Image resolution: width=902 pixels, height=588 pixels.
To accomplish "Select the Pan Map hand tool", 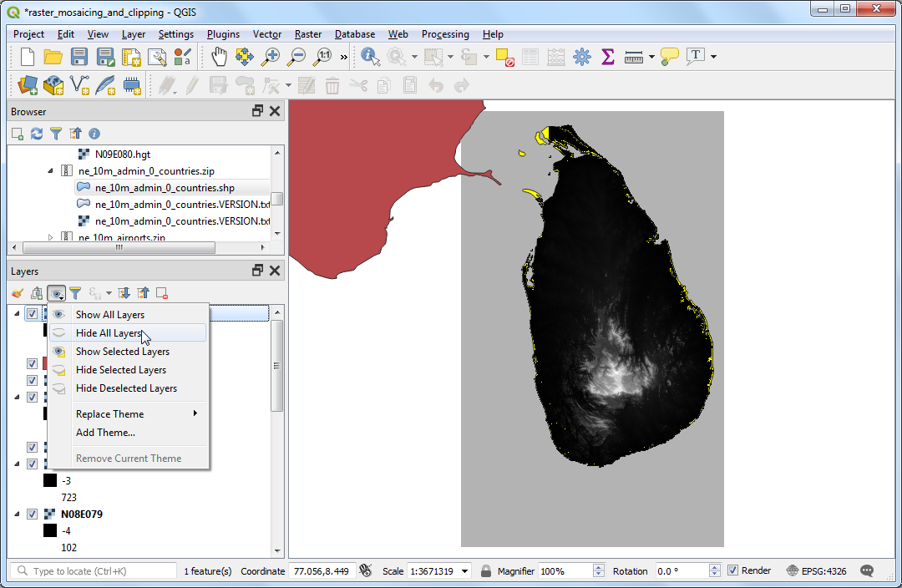I will (x=219, y=57).
